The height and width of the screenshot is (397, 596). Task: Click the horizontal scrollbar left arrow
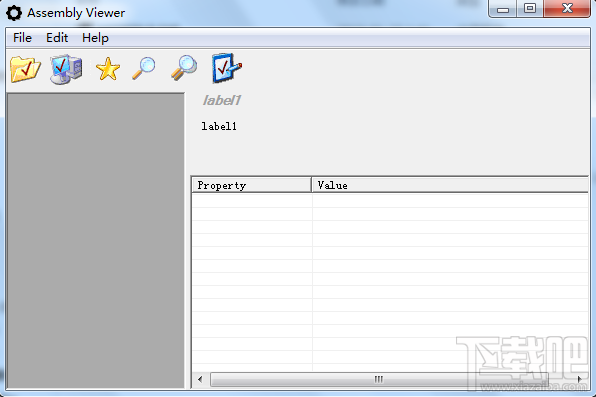200,379
